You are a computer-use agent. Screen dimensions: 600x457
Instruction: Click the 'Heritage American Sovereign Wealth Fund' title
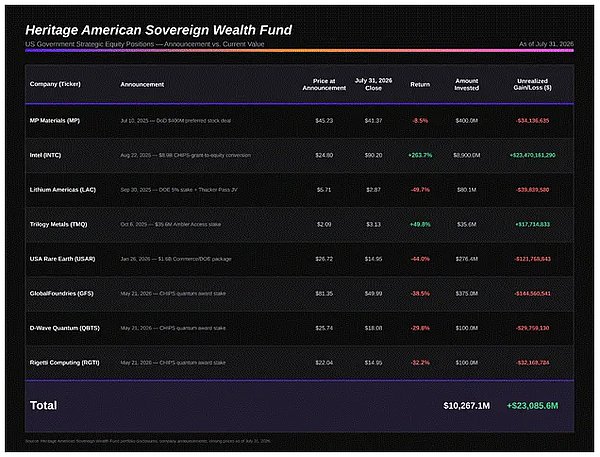[158, 30]
